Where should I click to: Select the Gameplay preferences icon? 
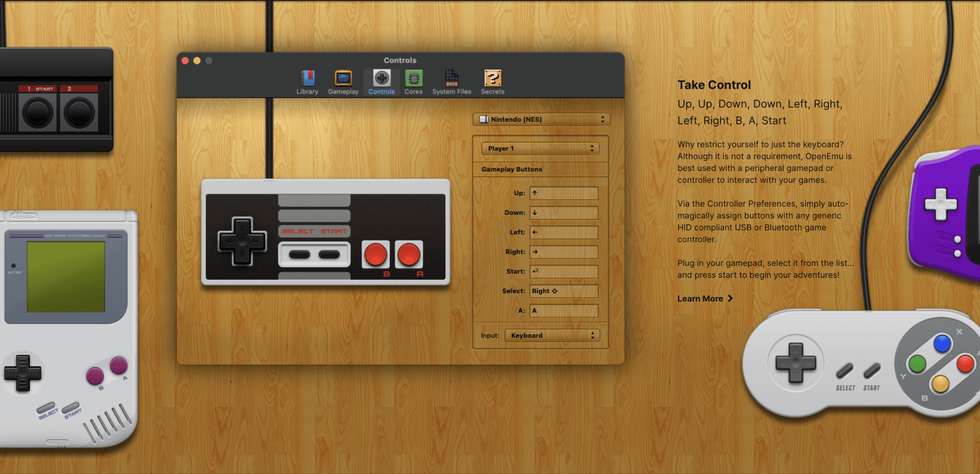343,79
